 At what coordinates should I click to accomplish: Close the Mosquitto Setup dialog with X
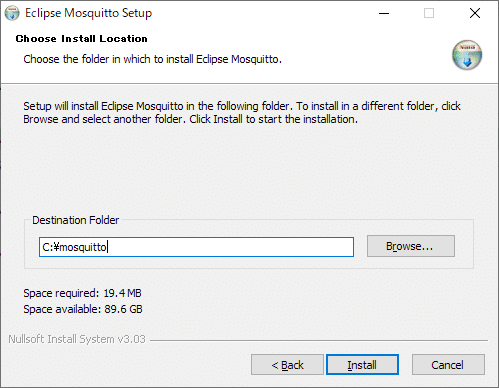475,13
